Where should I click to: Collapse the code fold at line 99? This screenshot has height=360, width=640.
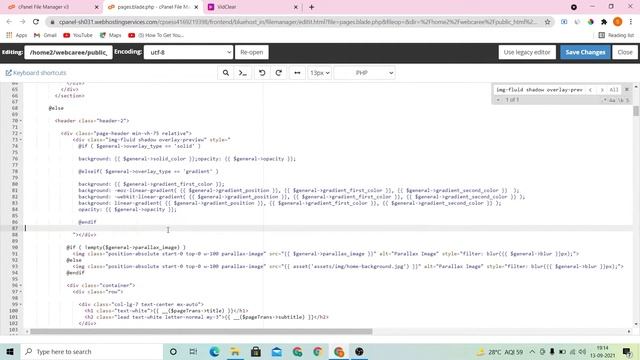(21, 304)
